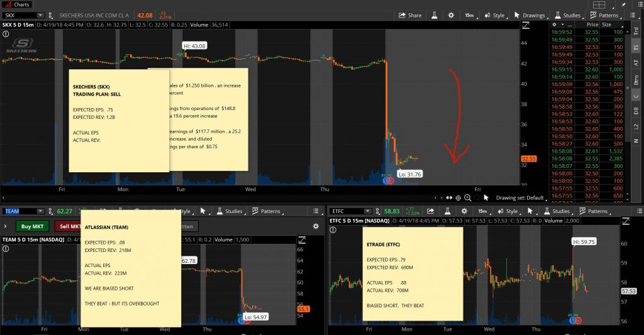Select the Btns side tab

click(x=636, y=80)
